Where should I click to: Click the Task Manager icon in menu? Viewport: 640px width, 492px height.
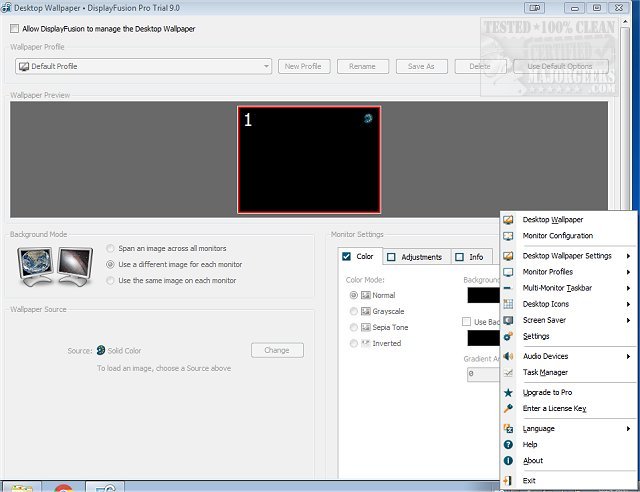pyautogui.click(x=509, y=372)
